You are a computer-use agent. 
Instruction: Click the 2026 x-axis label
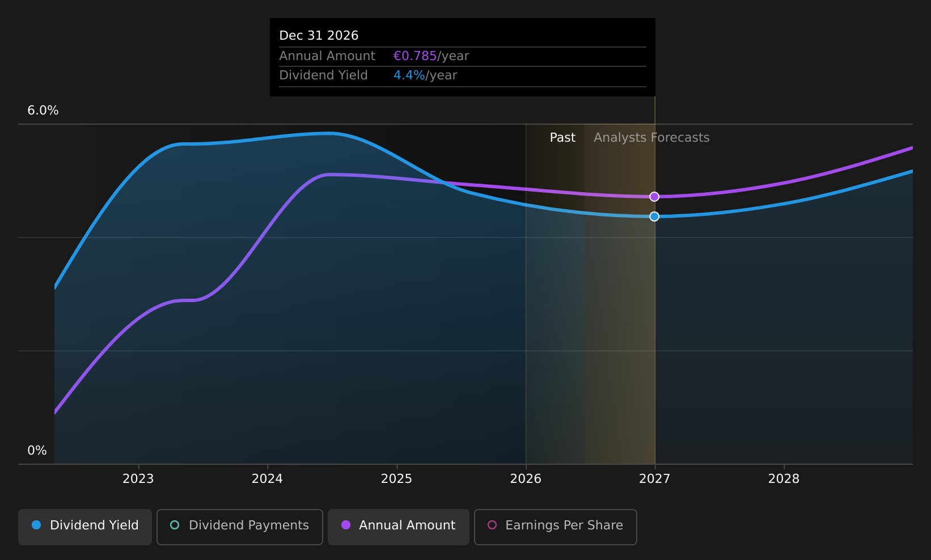point(526,479)
